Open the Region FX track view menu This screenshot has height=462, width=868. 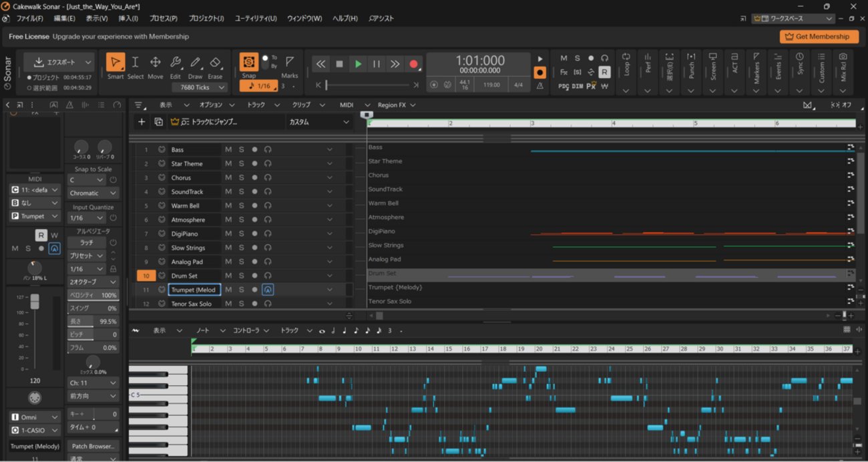pyautogui.click(x=397, y=105)
